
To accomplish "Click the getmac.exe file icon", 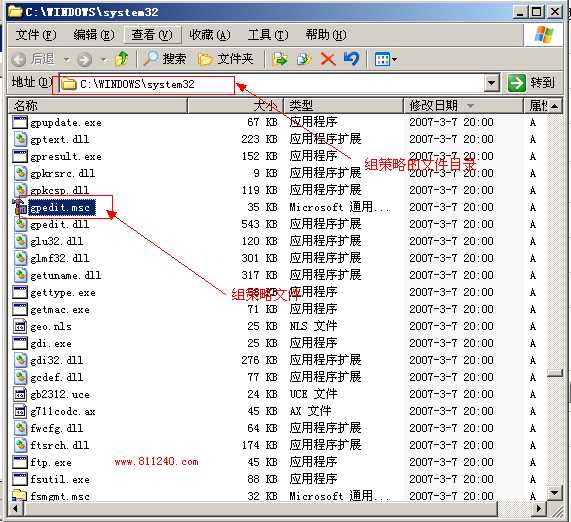I will pyautogui.click(x=20, y=309).
